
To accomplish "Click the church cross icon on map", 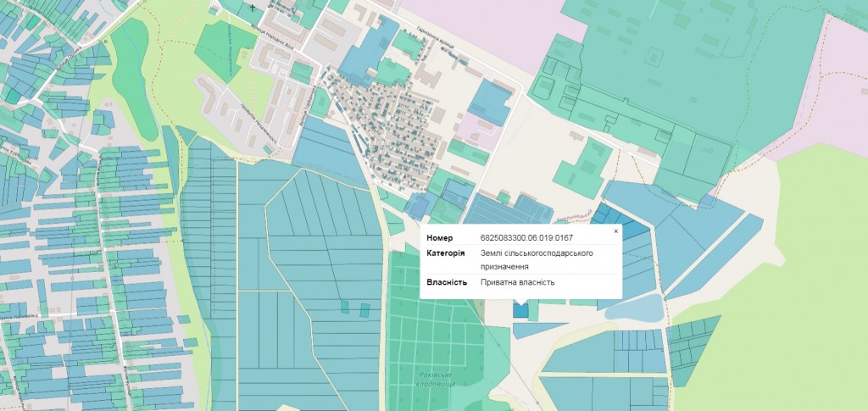I will (253, 7).
